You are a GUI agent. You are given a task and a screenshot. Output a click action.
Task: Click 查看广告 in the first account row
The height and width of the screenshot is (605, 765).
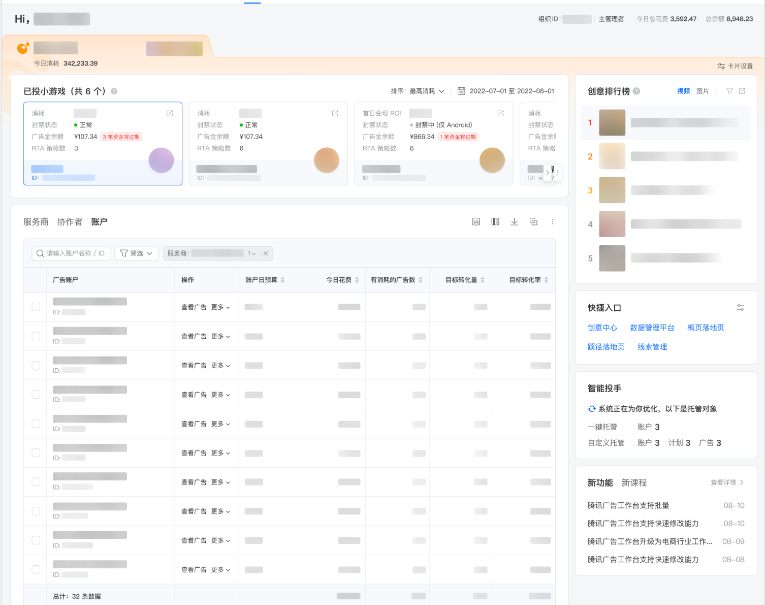click(194, 307)
